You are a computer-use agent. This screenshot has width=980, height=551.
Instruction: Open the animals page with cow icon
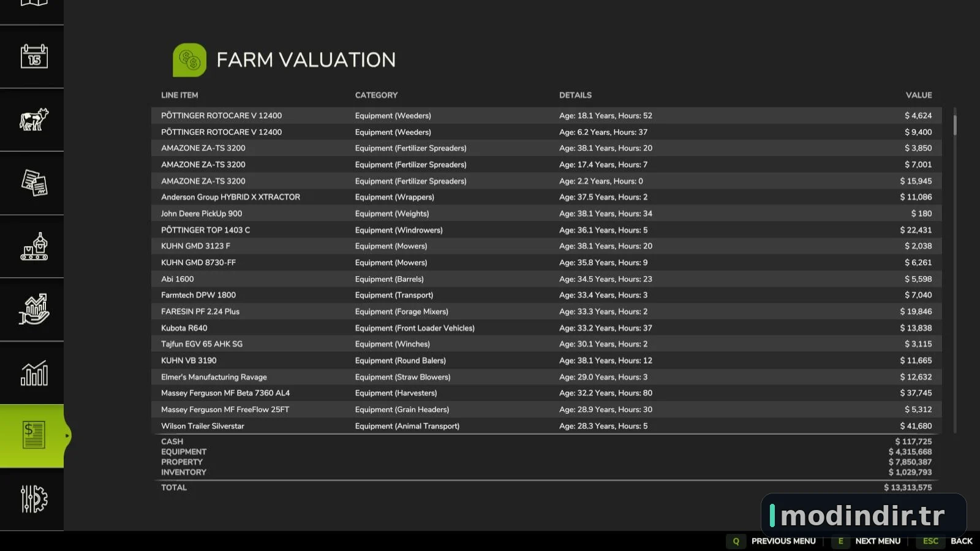(x=34, y=119)
